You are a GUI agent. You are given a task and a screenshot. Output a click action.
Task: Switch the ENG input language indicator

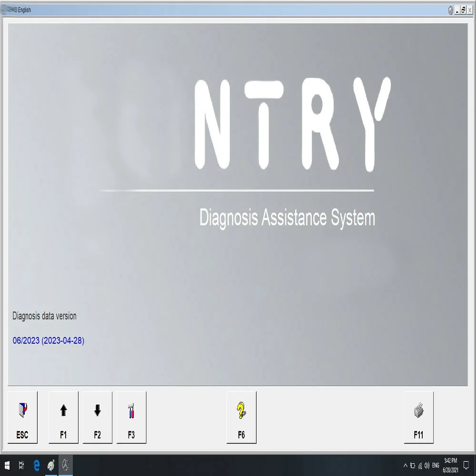pyautogui.click(x=436, y=466)
